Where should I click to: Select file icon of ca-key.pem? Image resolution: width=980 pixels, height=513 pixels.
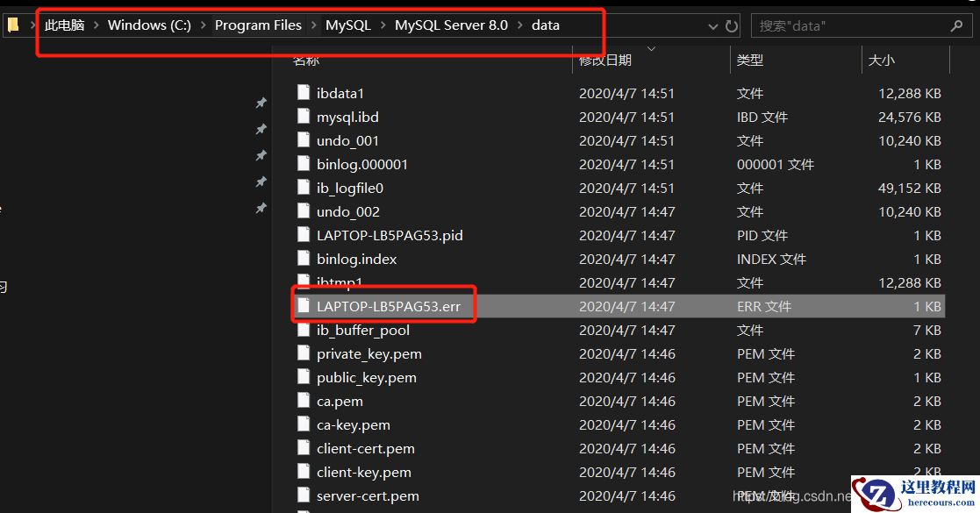pos(304,425)
